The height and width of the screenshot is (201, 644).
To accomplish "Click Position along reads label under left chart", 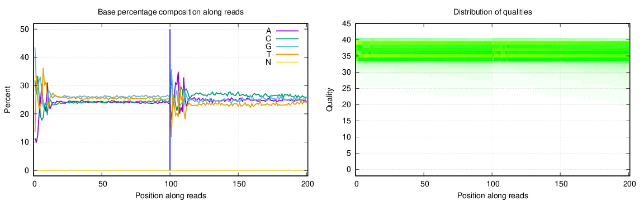I will tap(171, 195).
